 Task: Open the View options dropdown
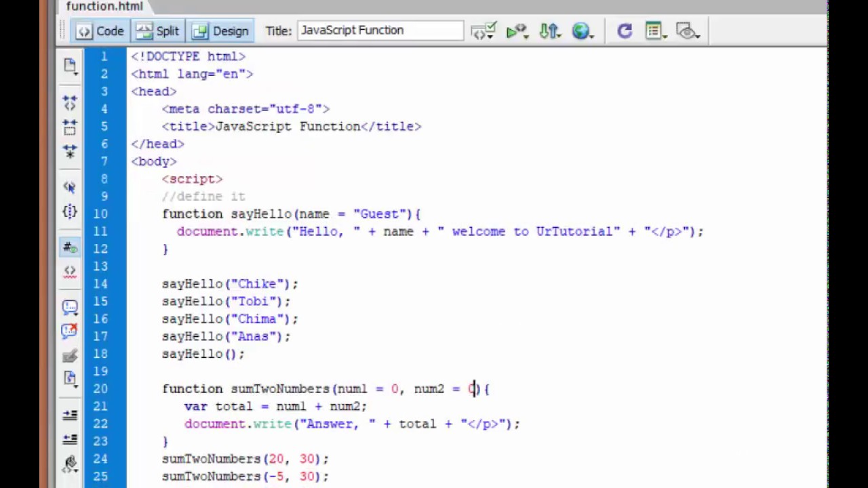pos(655,31)
